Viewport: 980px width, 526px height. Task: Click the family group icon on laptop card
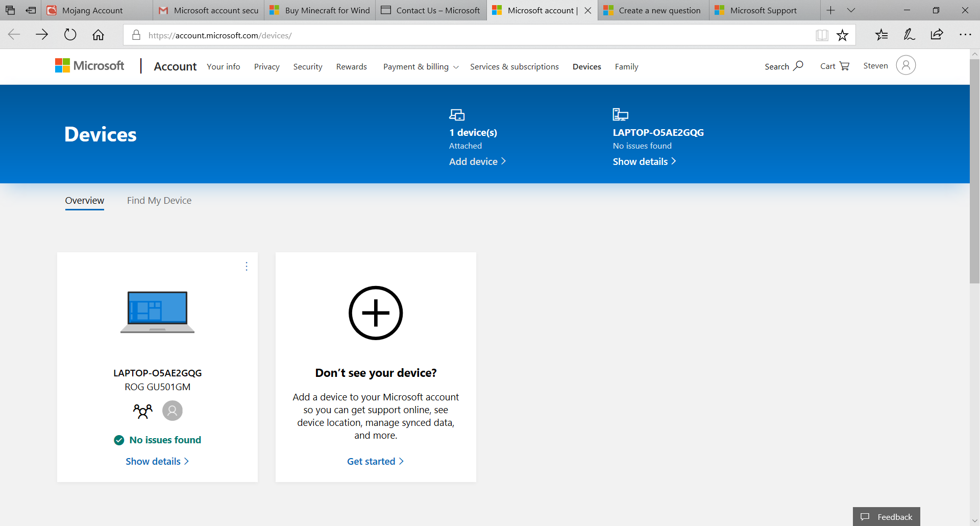[x=142, y=411]
